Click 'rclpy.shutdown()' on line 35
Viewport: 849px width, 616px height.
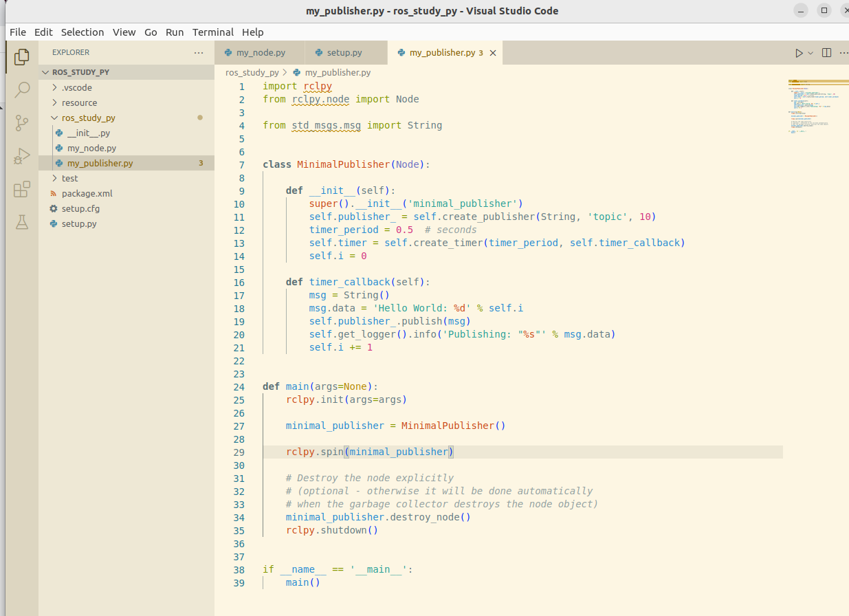332,530
